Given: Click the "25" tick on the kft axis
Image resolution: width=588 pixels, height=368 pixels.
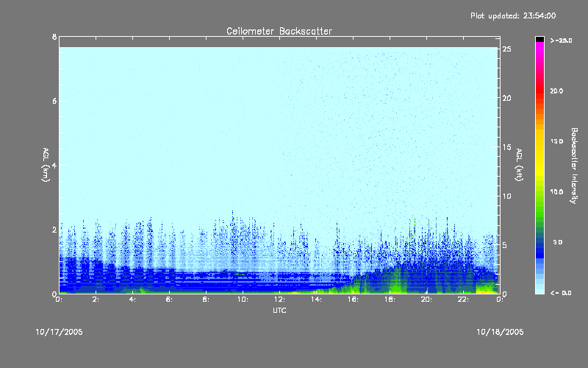Looking at the screenshot, I should (506, 49).
